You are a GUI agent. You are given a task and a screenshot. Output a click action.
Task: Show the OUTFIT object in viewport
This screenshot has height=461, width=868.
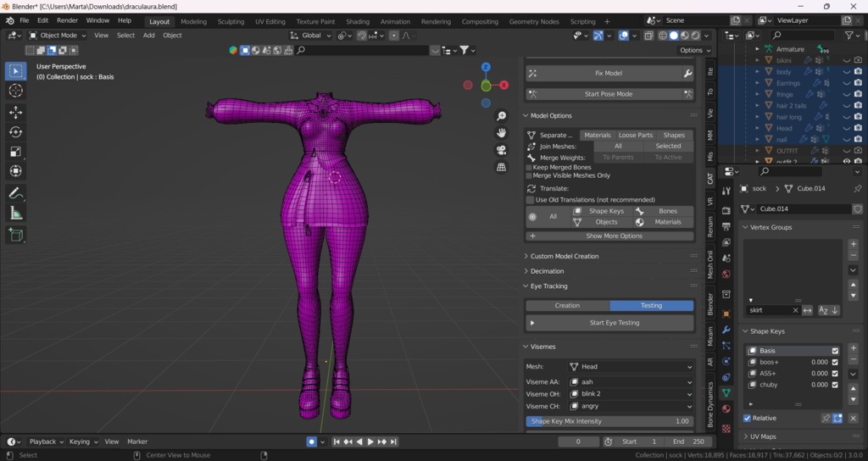[x=847, y=151]
